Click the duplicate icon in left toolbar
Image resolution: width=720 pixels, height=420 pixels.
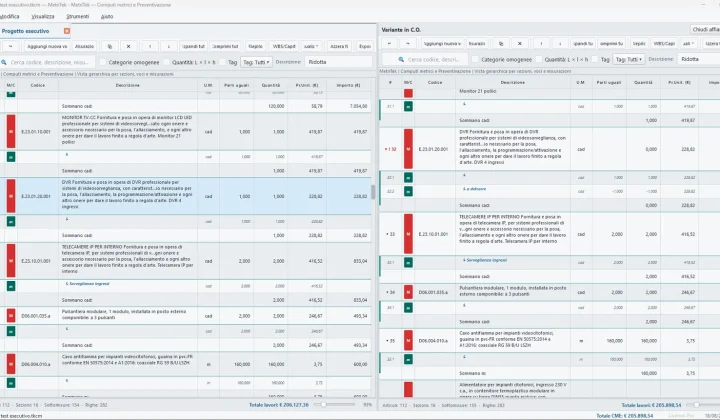pos(109,46)
